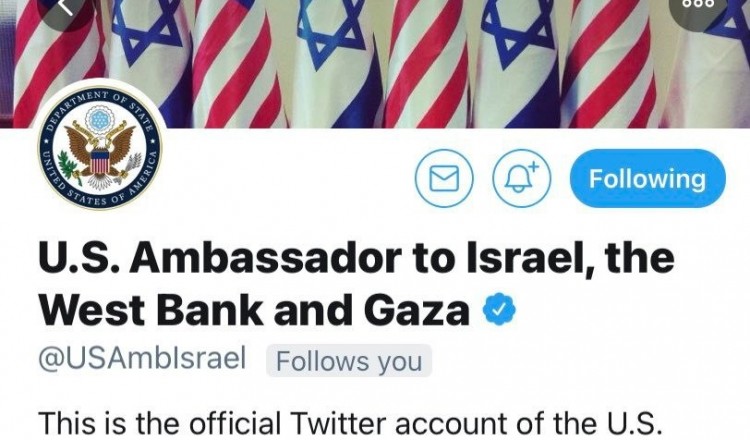Click the West Bank and Gaza name line
Image resolution: width=750 pixels, height=440 pixels.
click(x=254, y=311)
